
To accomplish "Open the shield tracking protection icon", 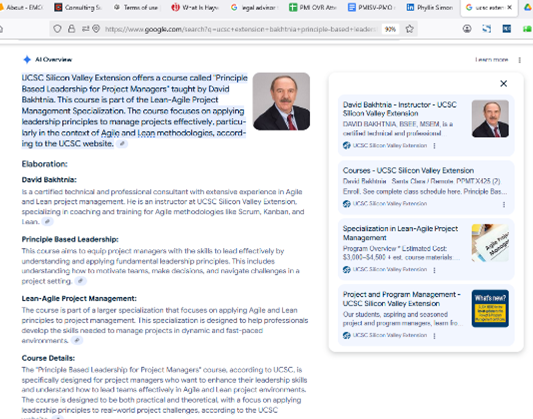I will tap(57, 29).
